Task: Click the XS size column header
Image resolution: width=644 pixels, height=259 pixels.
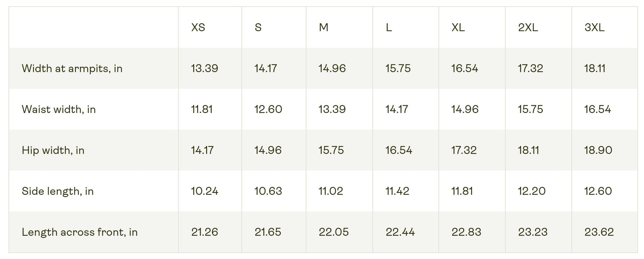Action: [x=198, y=27]
